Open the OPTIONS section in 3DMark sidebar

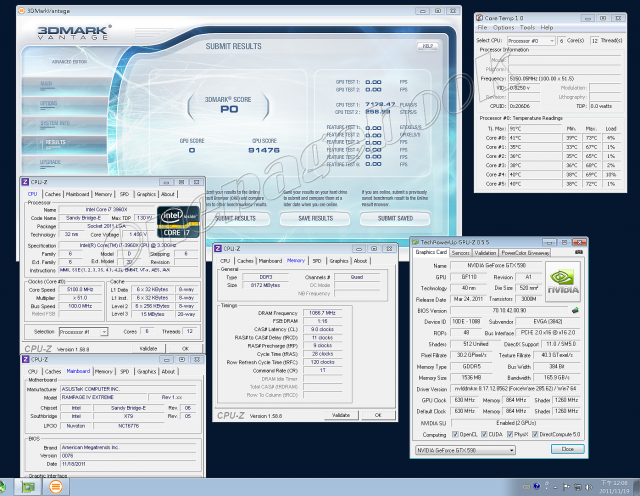click(x=65, y=104)
